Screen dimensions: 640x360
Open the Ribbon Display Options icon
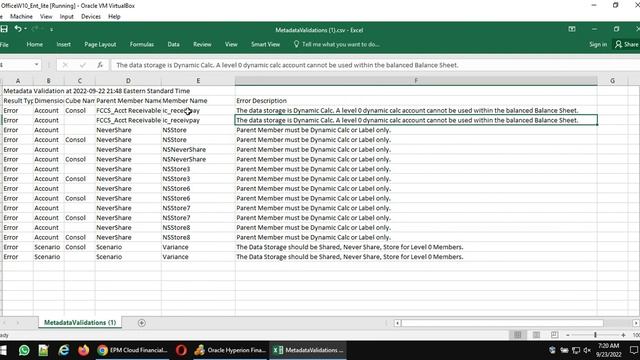[x=572, y=29]
